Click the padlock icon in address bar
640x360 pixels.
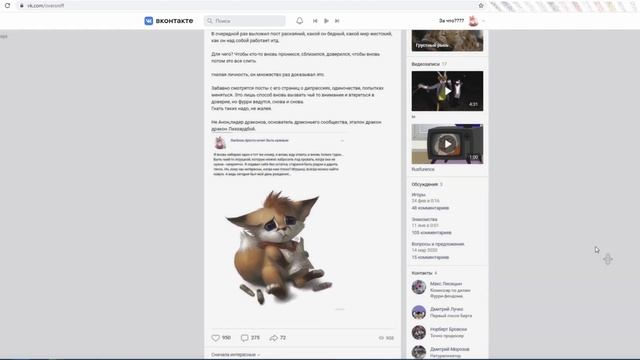(x=22, y=6)
